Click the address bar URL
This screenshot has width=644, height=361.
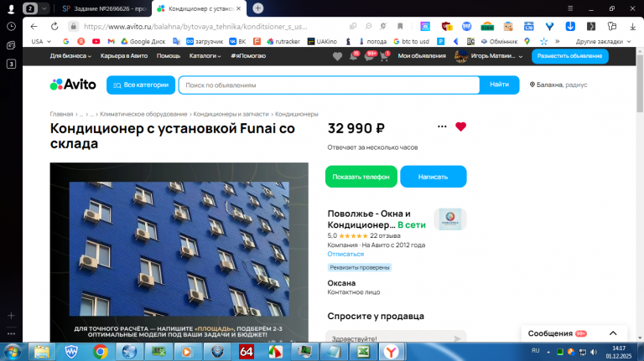click(x=195, y=27)
